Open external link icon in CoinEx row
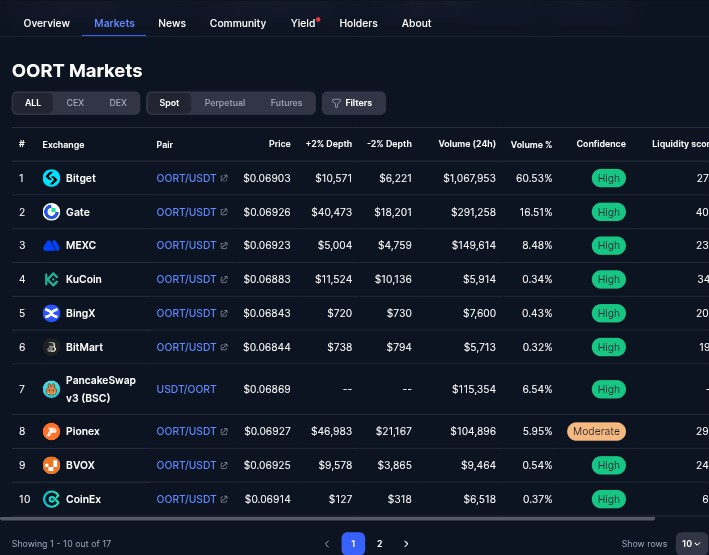The image size is (709, 555). pos(224,499)
